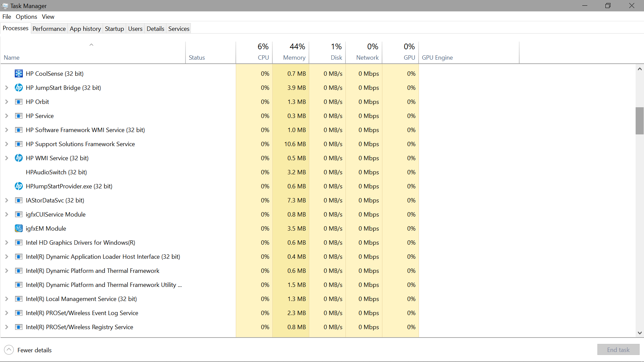
Task: Click the HP Support Solutions Framework Service icon
Action: tap(19, 144)
